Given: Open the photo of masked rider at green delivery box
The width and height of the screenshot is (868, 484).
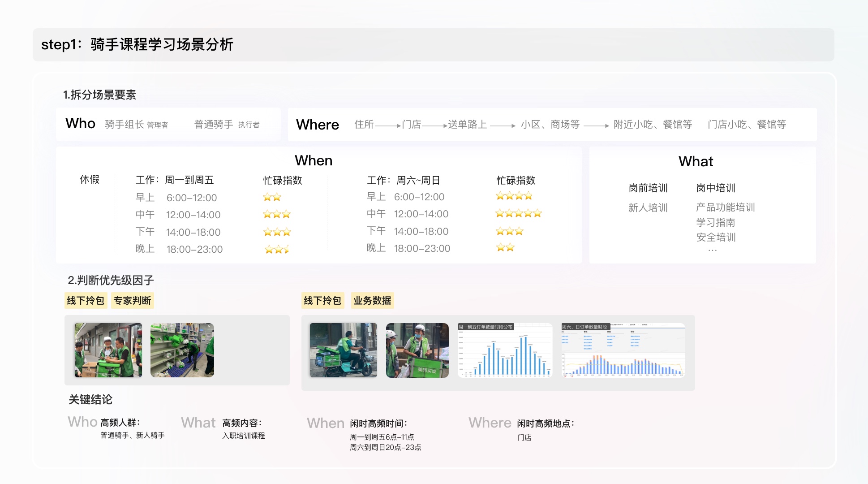Looking at the screenshot, I should 417,350.
